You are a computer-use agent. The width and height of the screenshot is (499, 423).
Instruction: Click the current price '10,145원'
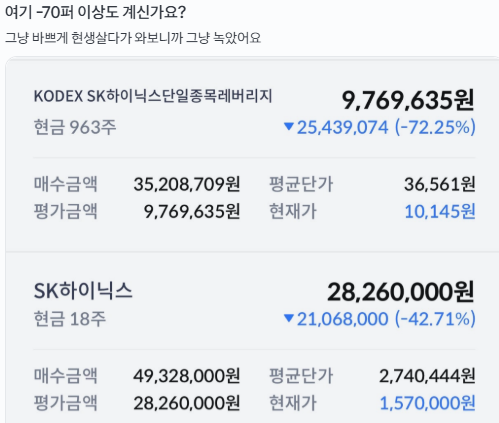click(440, 211)
